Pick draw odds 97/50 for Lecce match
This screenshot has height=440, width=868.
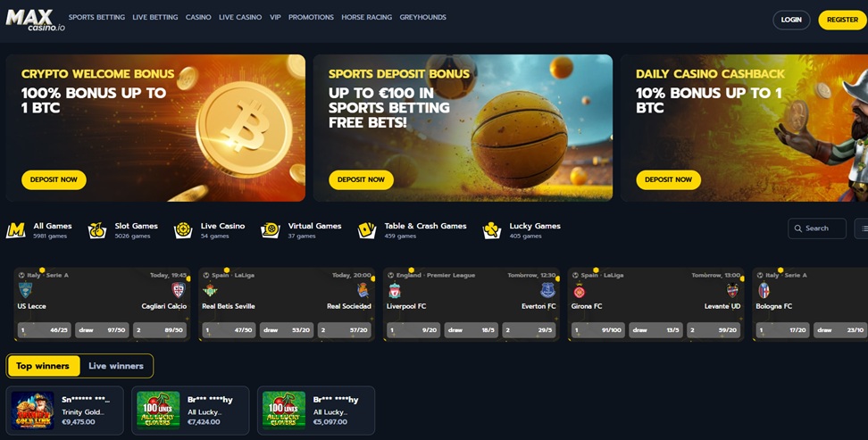[x=102, y=330]
